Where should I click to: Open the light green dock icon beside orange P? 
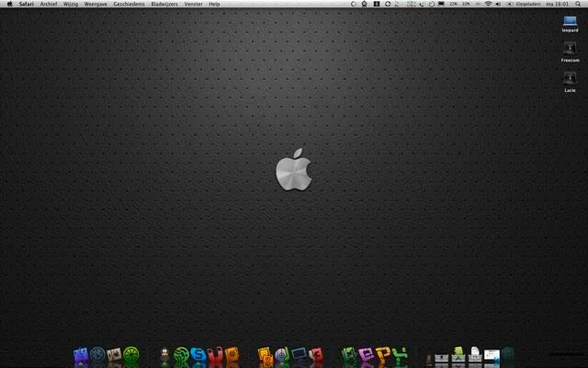click(x=400, y=356)
